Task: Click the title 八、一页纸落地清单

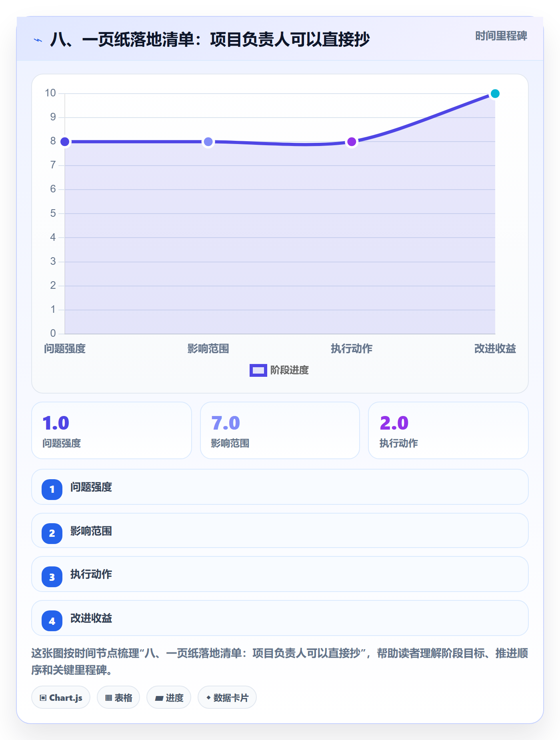Action: [210, 40]
